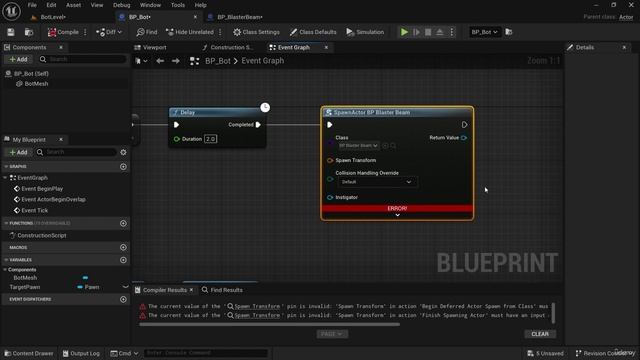Open the Diff dropdown

click(109, 32)
